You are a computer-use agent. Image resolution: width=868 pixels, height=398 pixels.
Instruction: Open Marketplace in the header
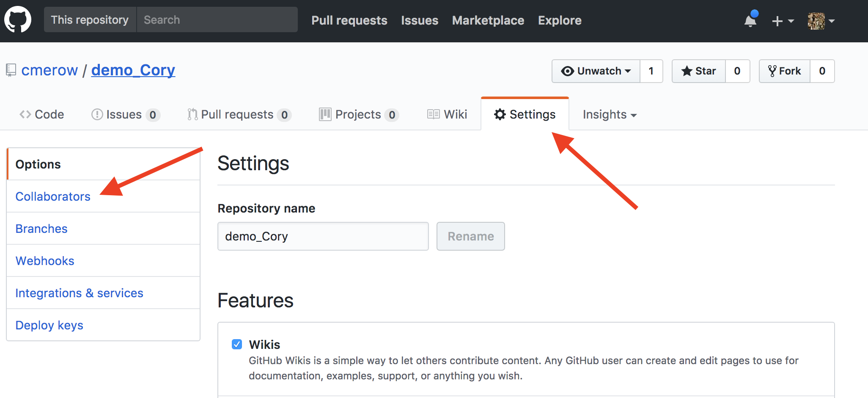488,20
